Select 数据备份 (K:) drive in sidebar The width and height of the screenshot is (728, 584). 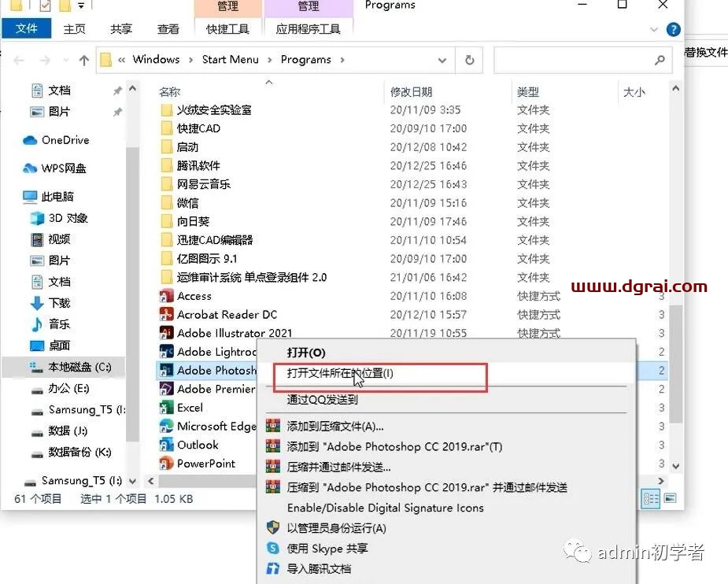pos(79,452)
